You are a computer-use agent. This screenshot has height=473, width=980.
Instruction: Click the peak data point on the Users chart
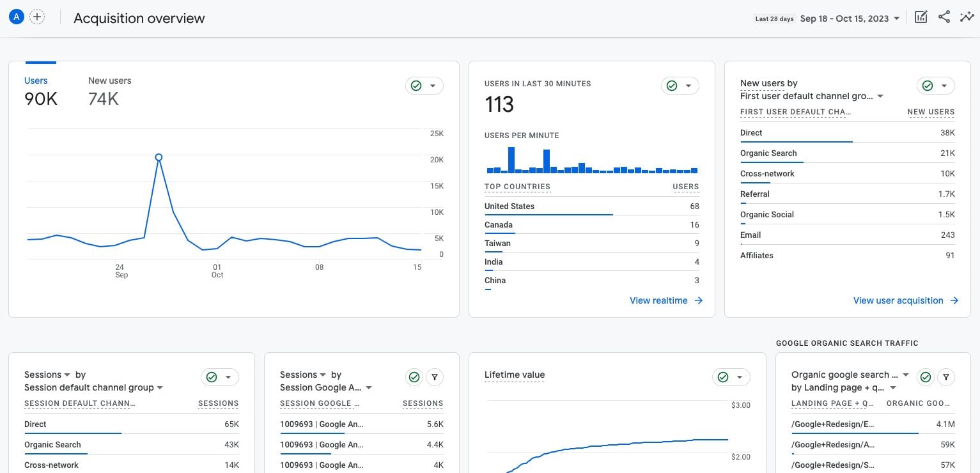click(x=159, y=157)
